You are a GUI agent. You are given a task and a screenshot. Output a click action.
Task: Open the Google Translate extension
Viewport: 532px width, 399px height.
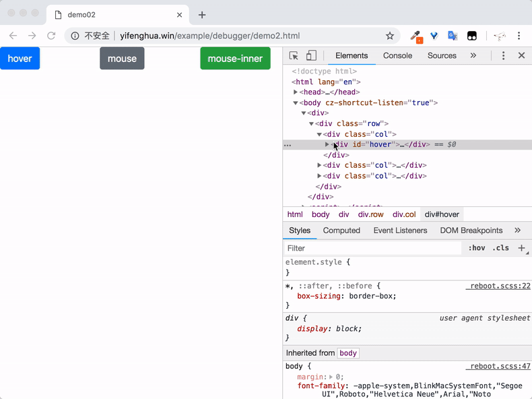click(x=453, y=36)
